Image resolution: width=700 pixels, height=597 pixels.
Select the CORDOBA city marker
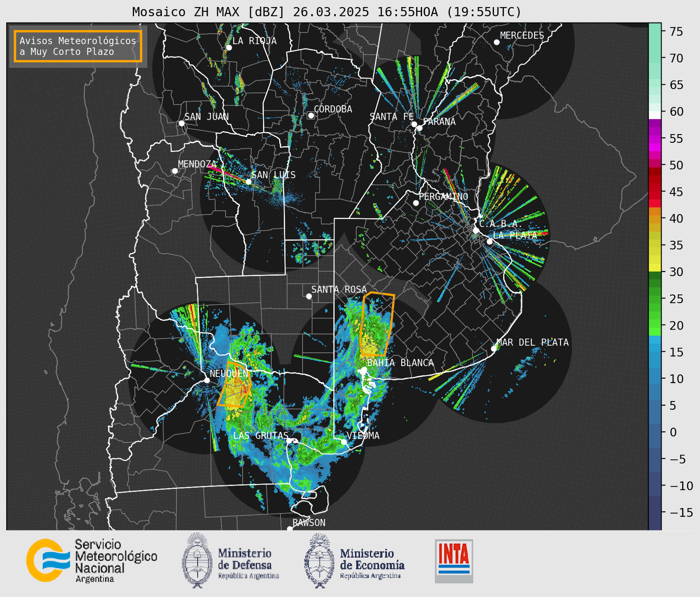click(x=311, y=115)
